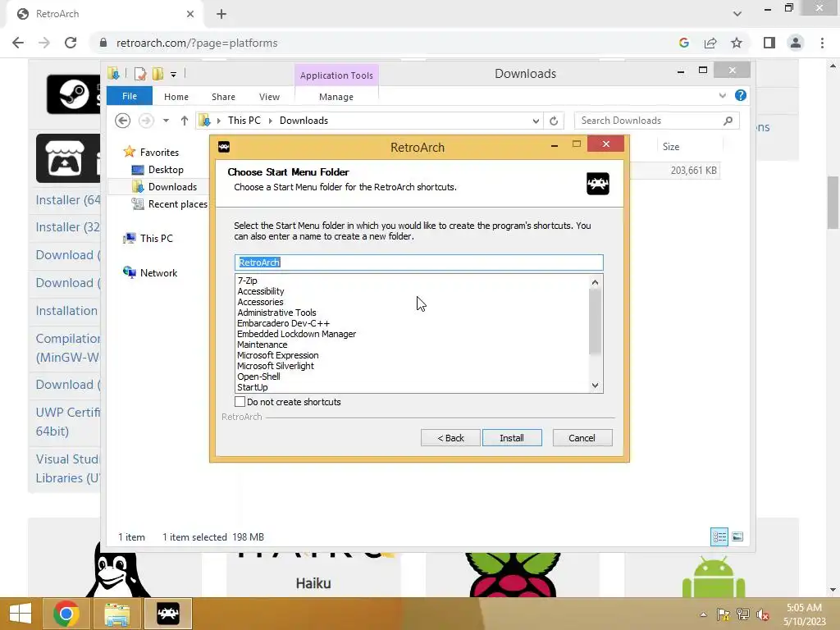Click Properties icon in quick access toolbar
This screenshot has width=840, height=630.
click(140, 74)
